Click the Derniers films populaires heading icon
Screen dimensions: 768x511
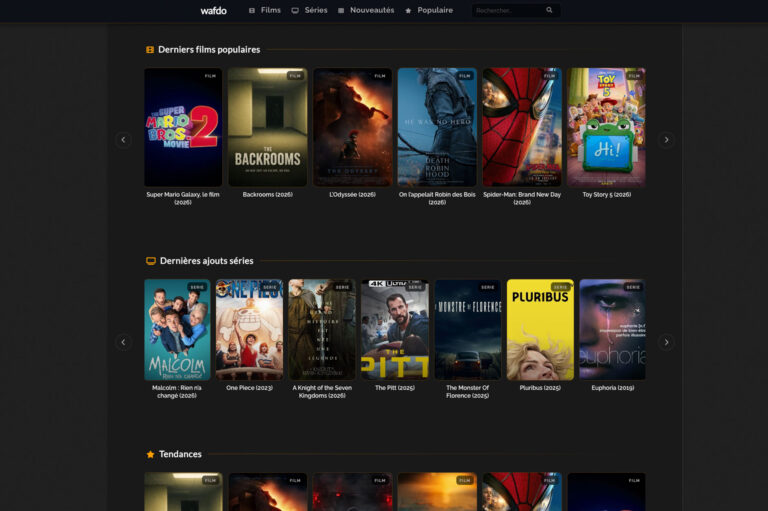[x=150, y=49]
